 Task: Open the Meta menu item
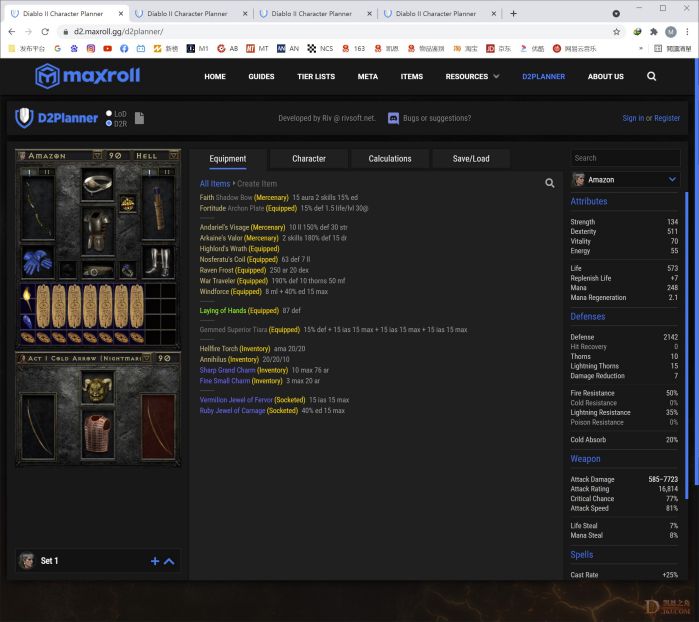point(367,76)
